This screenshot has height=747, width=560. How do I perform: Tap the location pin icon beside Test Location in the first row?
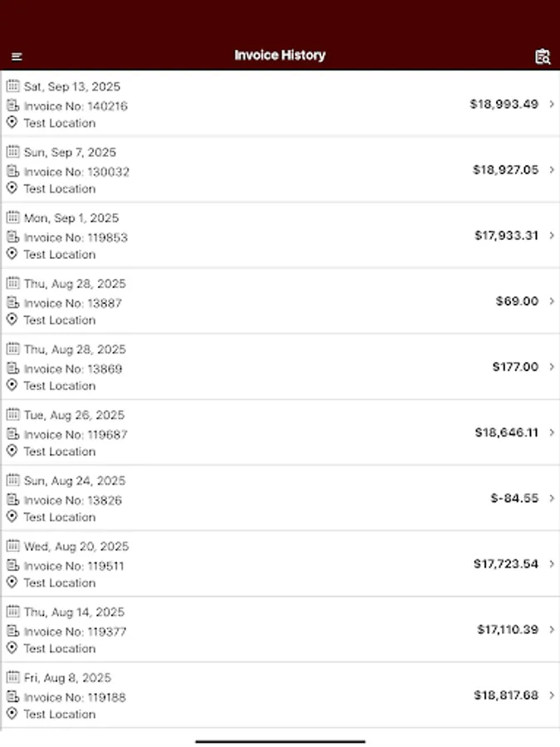14,123
